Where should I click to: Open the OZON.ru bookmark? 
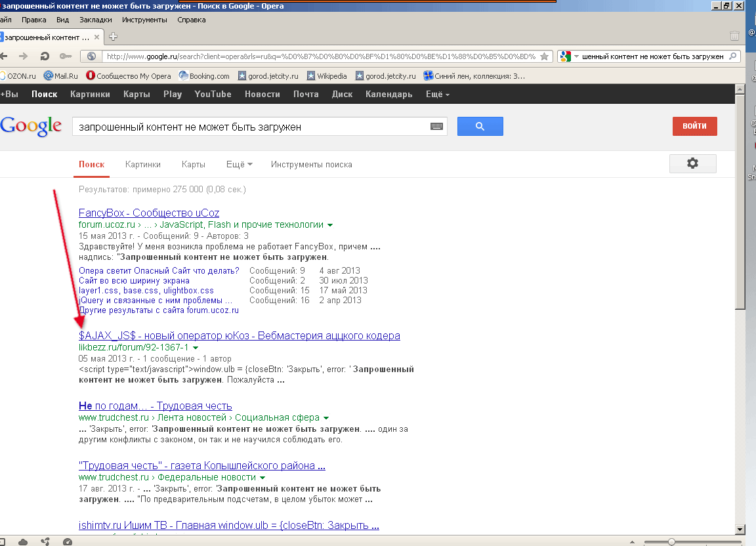(18, 75)
